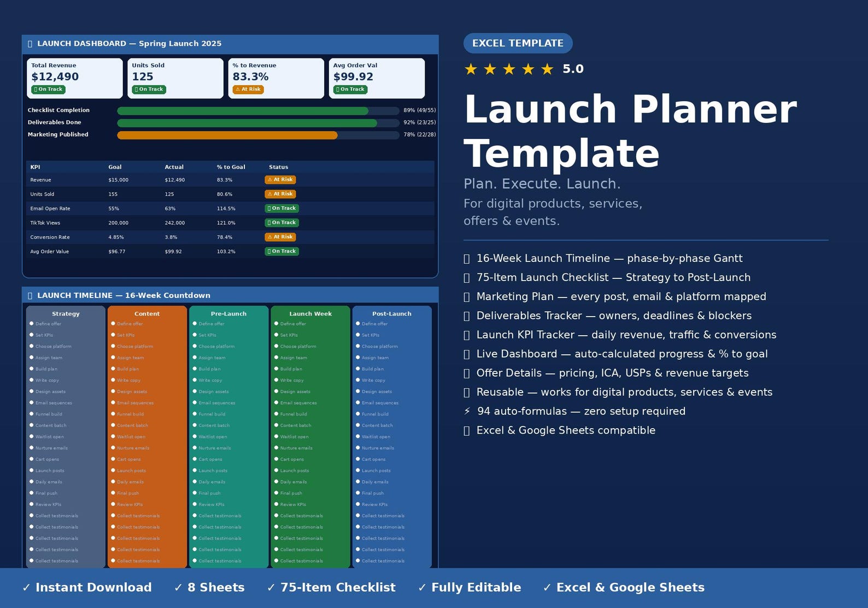
Task: Click the 83.3% value in % to Revenue card
Action: (250, 77)
